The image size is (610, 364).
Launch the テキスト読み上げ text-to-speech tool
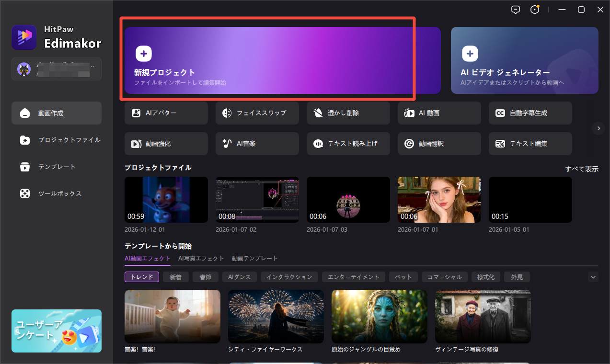click(348, 143)
